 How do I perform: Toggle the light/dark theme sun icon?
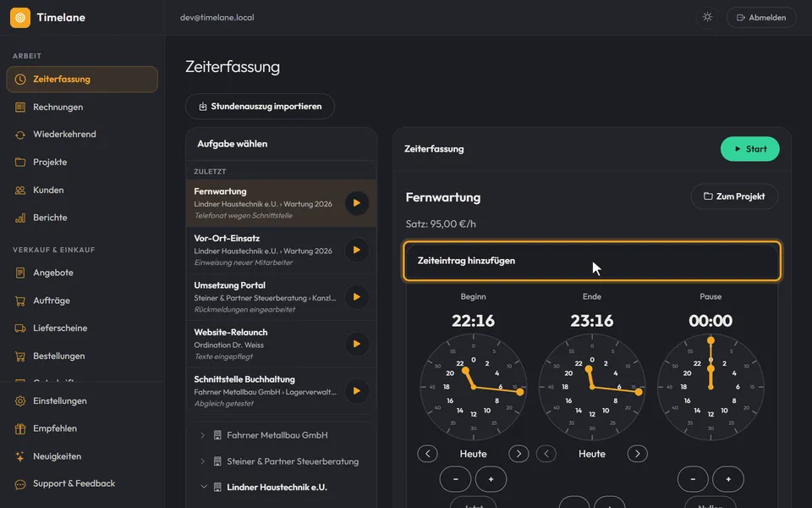707,17
